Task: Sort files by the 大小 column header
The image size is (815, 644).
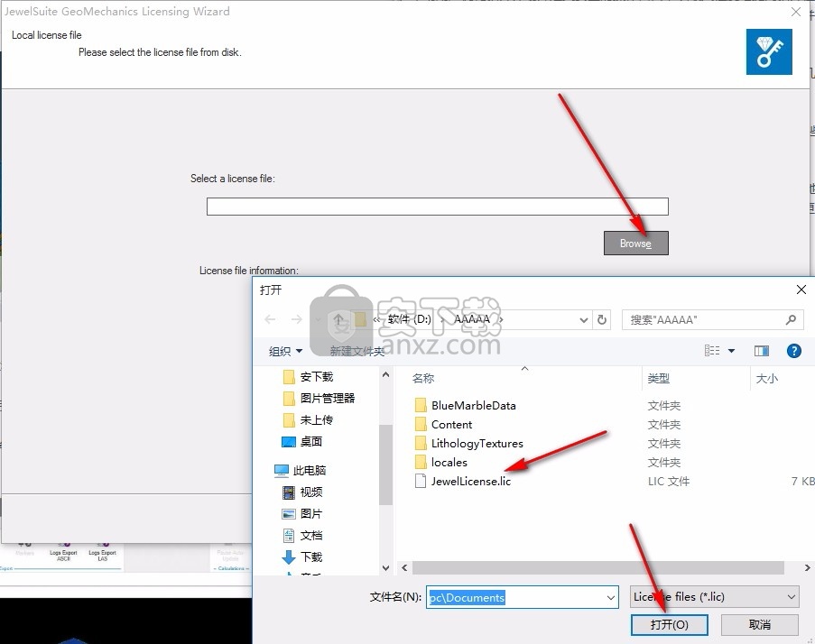Action: pyautogui.click(x=766, y=379)
